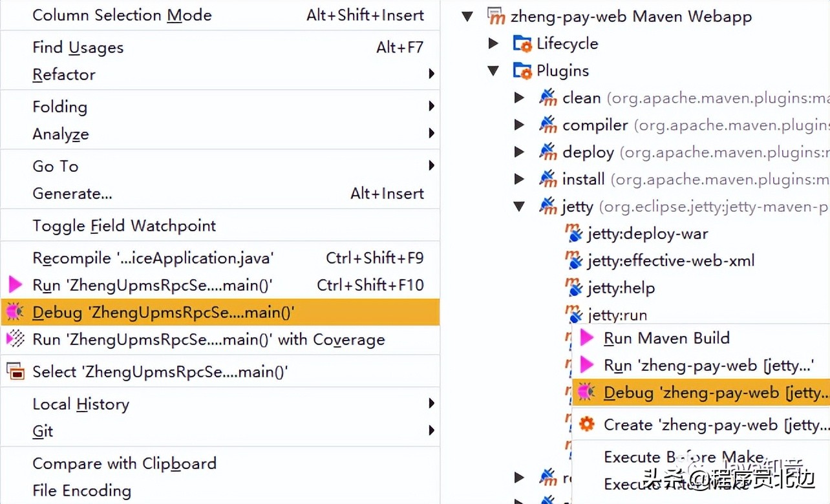The height and width of the screenshot is (504, 830).
Task: Toggle Column Selection Mode
Action: click(122, 15)
